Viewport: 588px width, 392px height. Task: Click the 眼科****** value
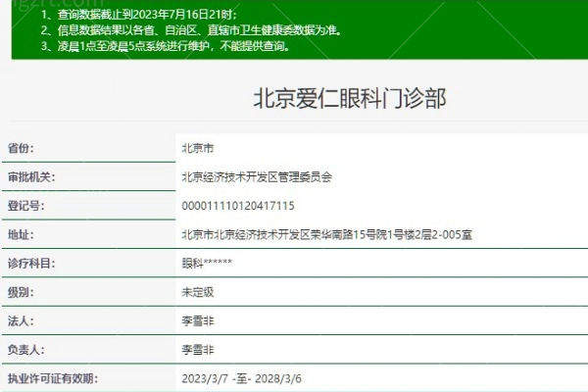pos(207,263)
